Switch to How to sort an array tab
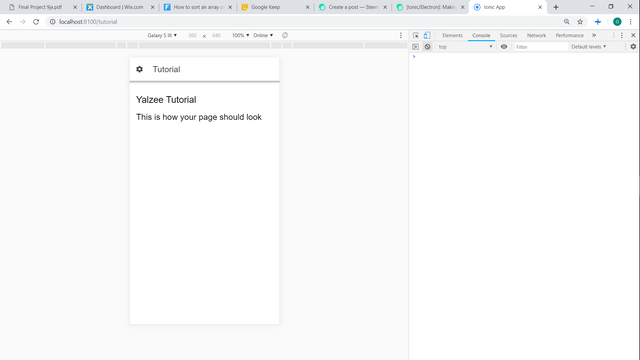The image size is (640, 360). pyautogui.click(x=199, y=7)
